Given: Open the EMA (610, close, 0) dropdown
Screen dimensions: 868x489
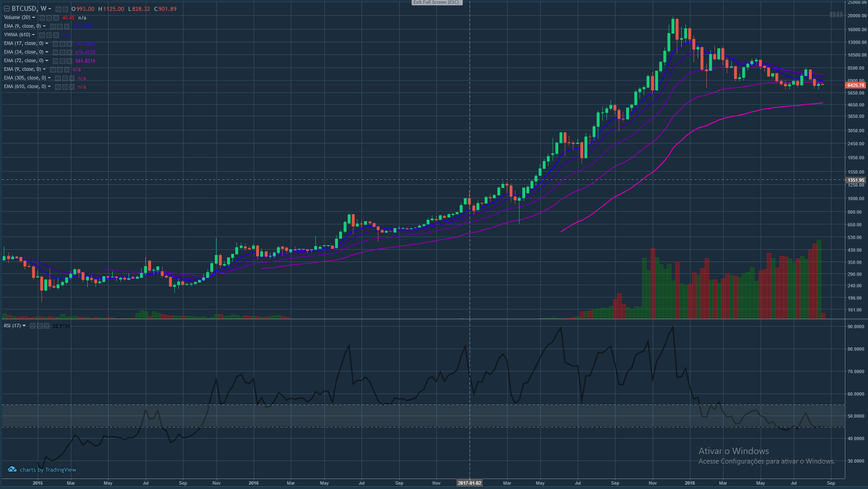Looking at the screenshot, I should (x=50, y=87).
